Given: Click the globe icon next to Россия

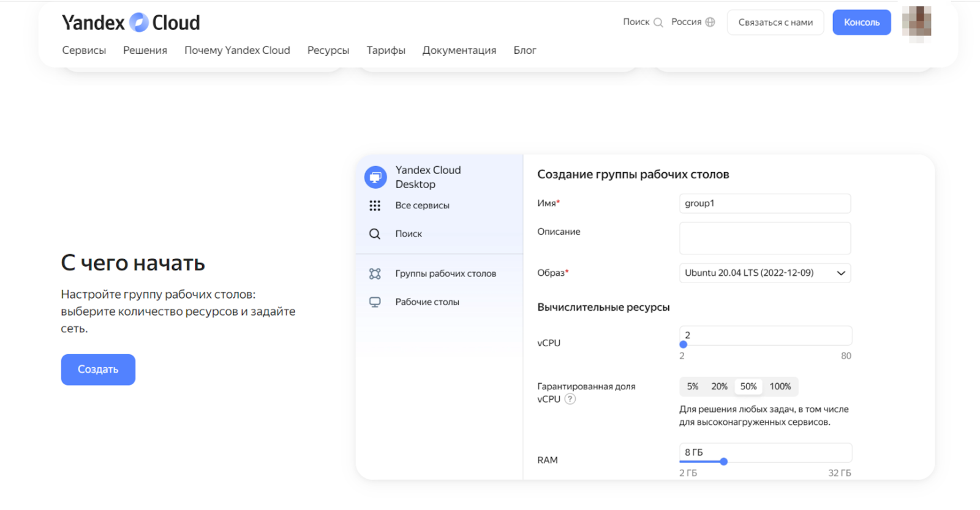Looking at the screenshot, I should [x=710, y=22].
